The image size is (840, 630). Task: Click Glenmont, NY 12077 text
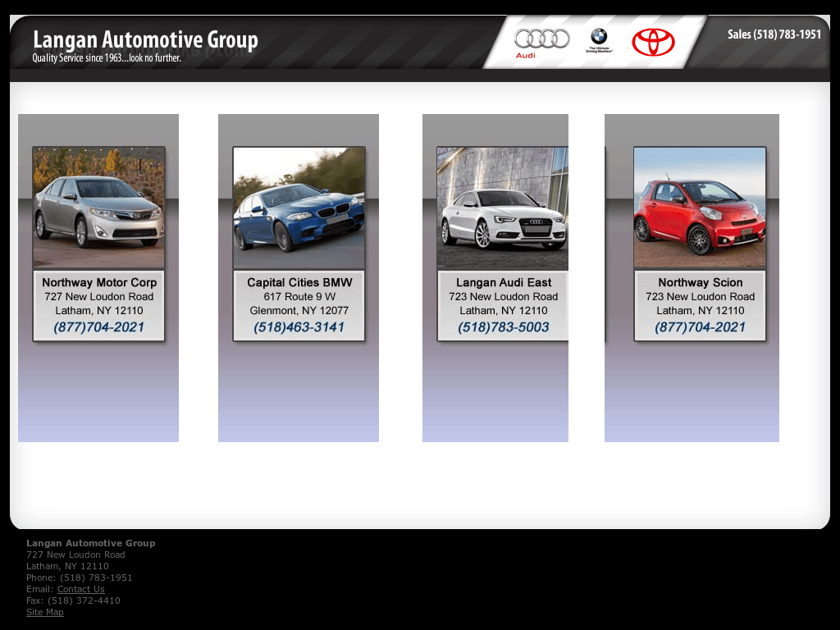[299, 310]
